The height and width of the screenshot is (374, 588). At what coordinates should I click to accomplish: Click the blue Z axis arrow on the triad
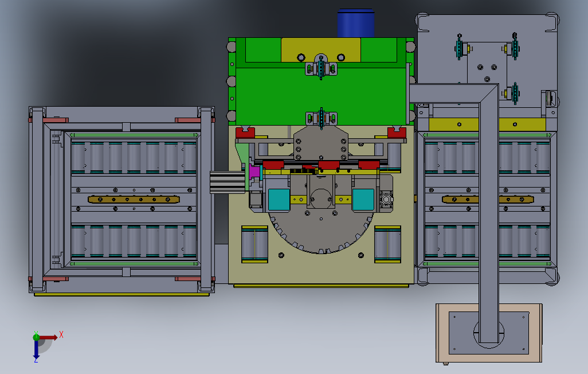click(36, 349)
